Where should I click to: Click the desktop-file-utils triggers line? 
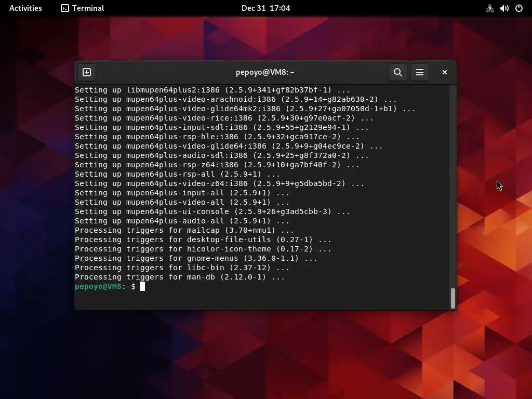click(x=203, y=240)
